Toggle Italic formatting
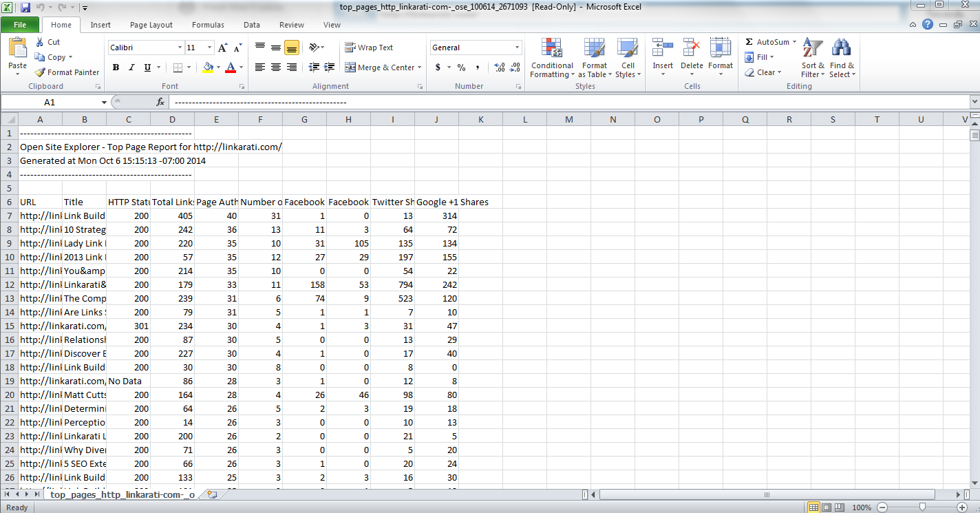Viewport: 980px width, 513px height. click(131, 67)
